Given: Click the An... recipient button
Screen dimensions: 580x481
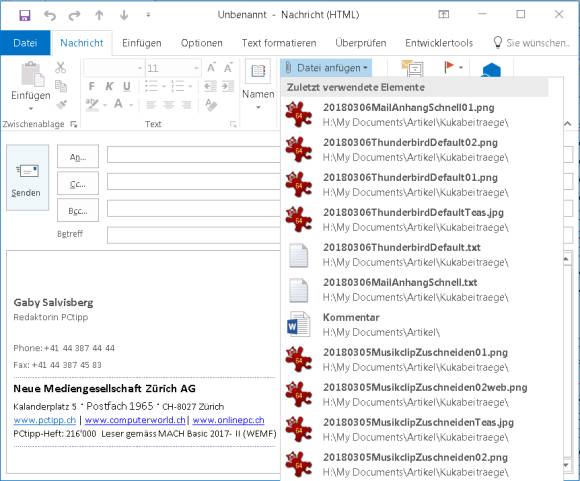Looking at the screenshot, I should [78, 157].
